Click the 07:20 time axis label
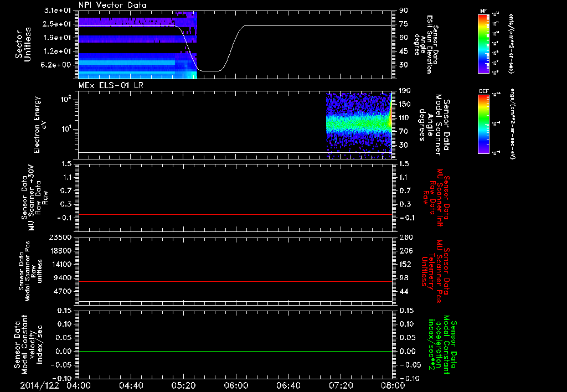This screenshot has width=567, height=392. 341,385
